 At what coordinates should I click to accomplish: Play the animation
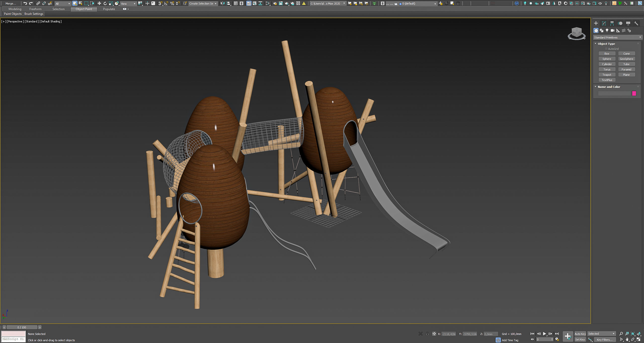coord(544,334)
